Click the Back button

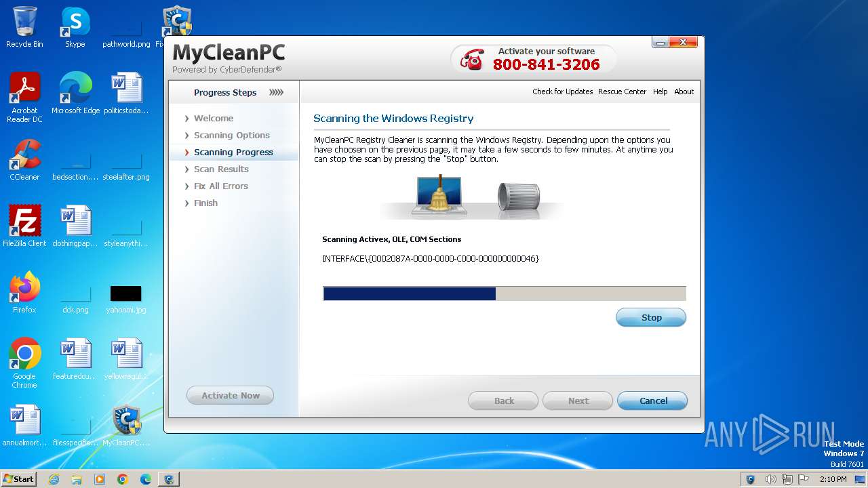tap(503, 401)
